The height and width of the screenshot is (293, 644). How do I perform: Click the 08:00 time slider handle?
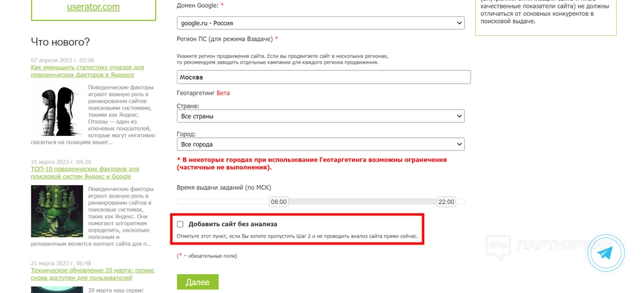tap(279, 201)
